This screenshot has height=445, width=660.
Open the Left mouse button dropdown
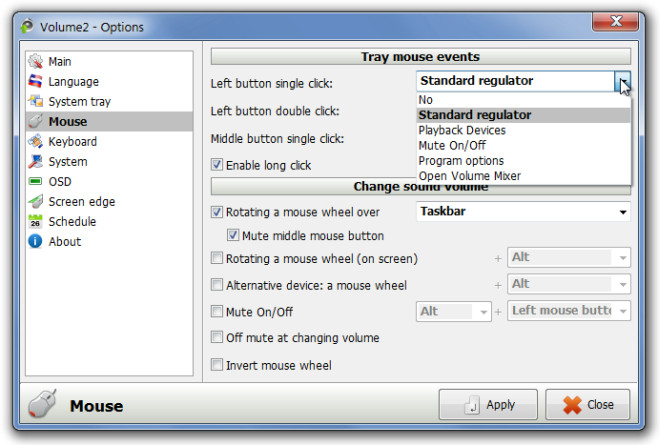pyautogui.click(x=569, y=311)
